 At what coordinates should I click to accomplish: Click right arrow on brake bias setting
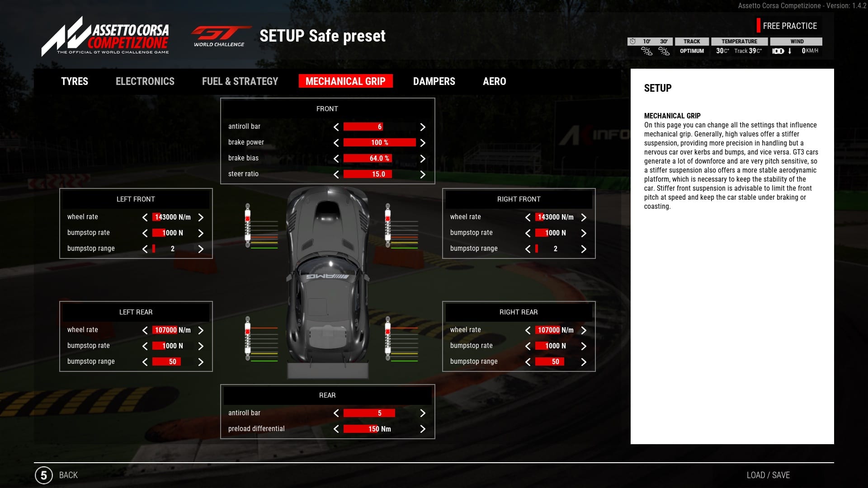click(423, 158)
